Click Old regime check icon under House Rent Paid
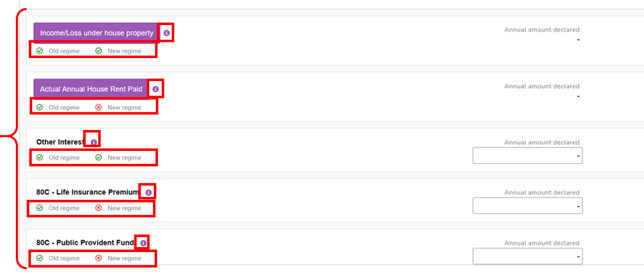This screenshot has width=644, height=273. coord(40,107)
